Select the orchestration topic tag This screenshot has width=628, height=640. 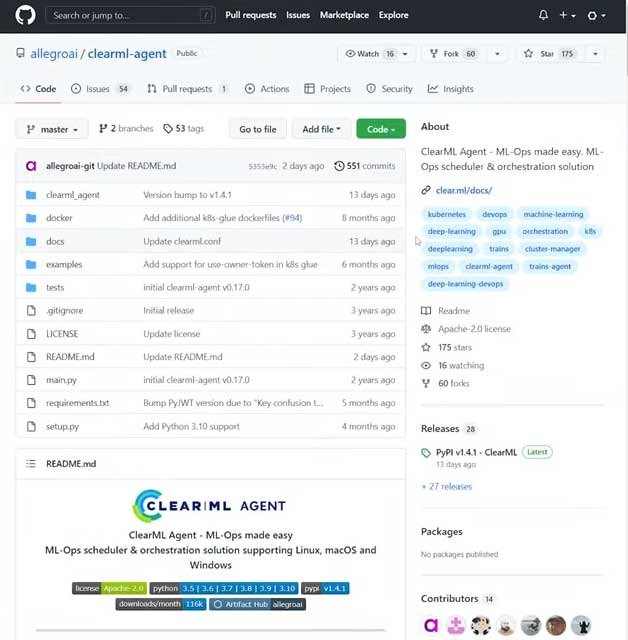tap(545, 231)
